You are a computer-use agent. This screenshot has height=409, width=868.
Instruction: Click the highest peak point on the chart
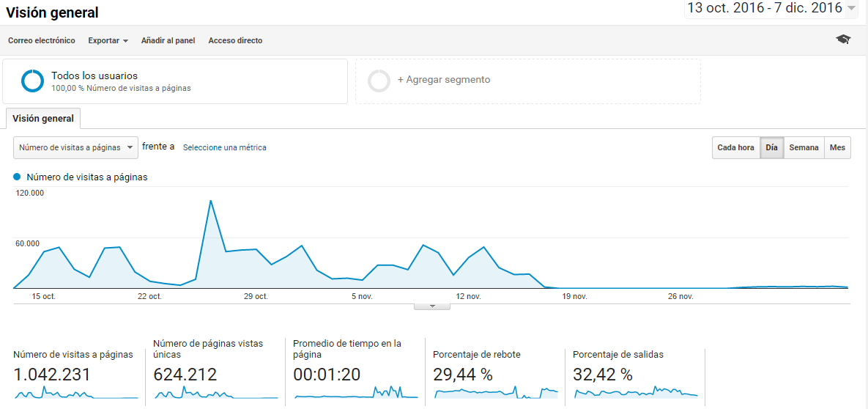pos(211,201)
